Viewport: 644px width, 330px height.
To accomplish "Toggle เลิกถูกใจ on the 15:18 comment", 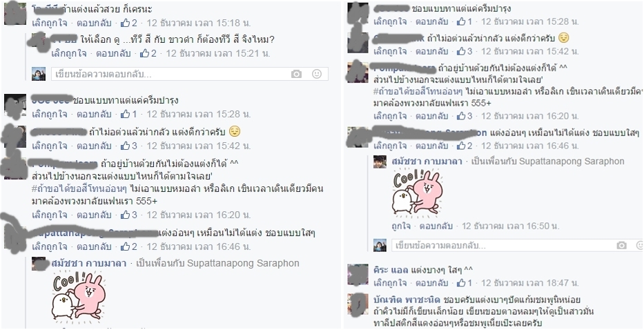I will pyautogui.click(x=49, y=23).
